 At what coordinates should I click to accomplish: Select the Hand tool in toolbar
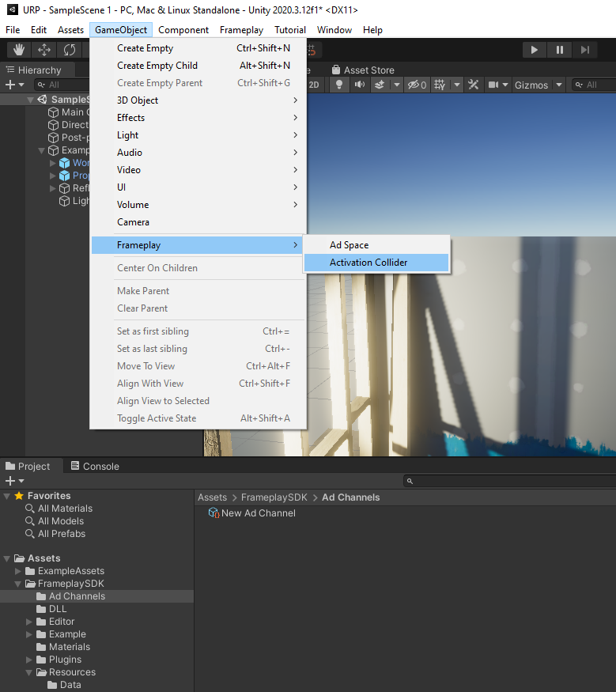19,49
